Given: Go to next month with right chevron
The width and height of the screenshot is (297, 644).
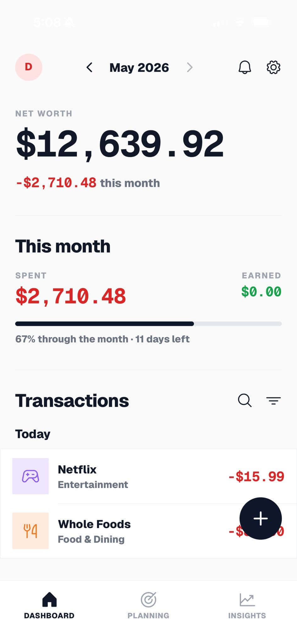Looking at the screenshot, I should tap(190, 67).
